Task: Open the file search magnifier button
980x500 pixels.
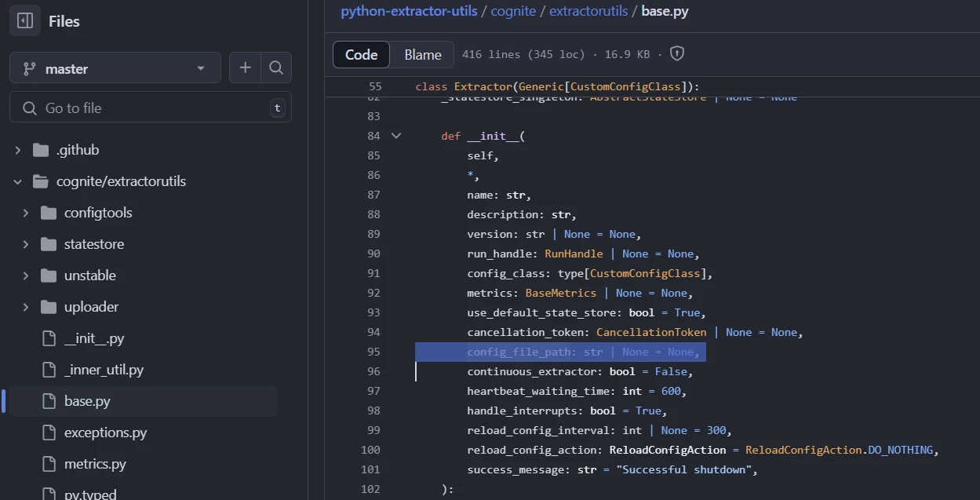Action: (276, 68)
